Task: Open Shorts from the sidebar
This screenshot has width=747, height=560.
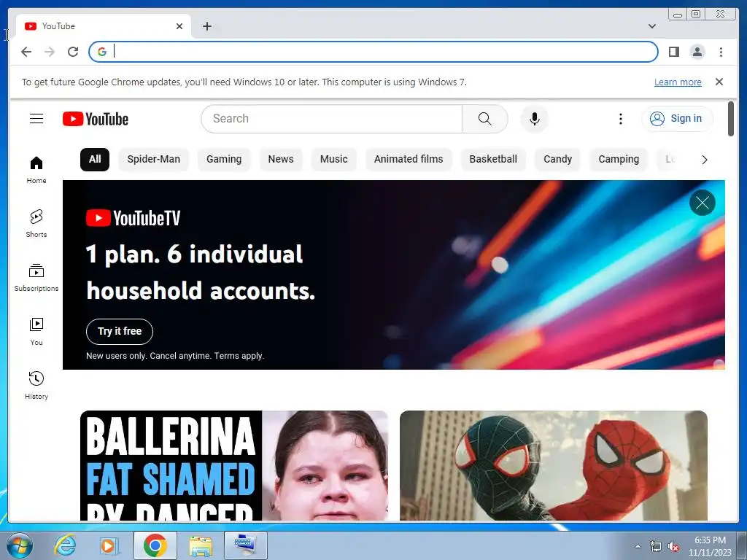Action: coord(36,224)
